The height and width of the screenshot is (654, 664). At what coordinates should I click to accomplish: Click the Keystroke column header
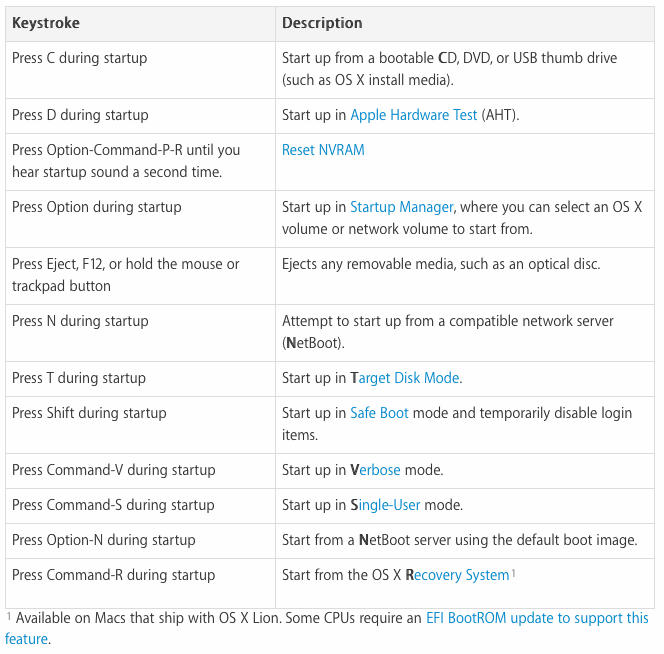click(46, 22)
